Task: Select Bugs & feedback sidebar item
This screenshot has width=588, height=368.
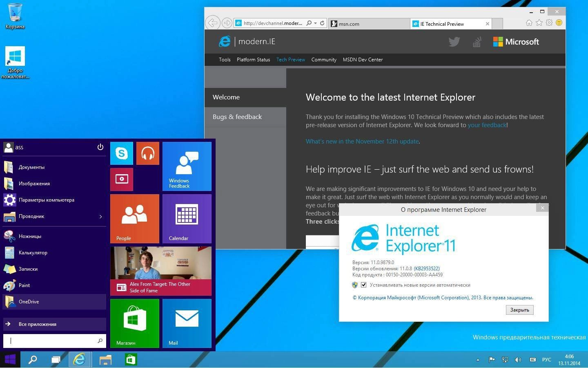Action: pos(245,117)
